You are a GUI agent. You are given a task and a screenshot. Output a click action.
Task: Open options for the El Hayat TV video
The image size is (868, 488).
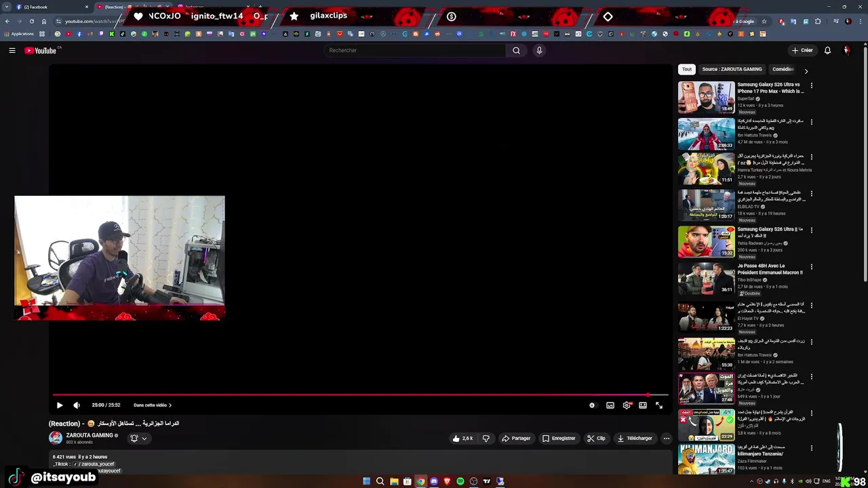coord(811,305)
